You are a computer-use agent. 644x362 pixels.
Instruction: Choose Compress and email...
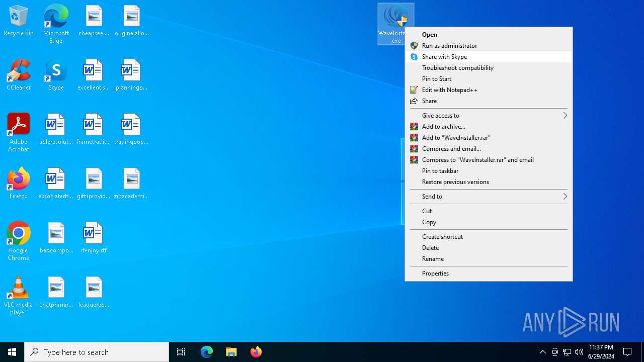click(489, 149)
